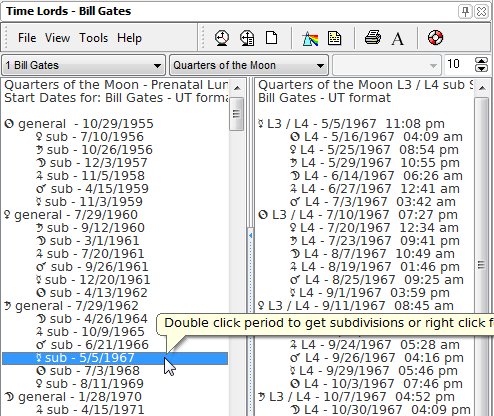Image resolution: width=494 pixels, height=416 pixels.
Task: Click the letter A font toolbar icon
Action: (397, 39)
